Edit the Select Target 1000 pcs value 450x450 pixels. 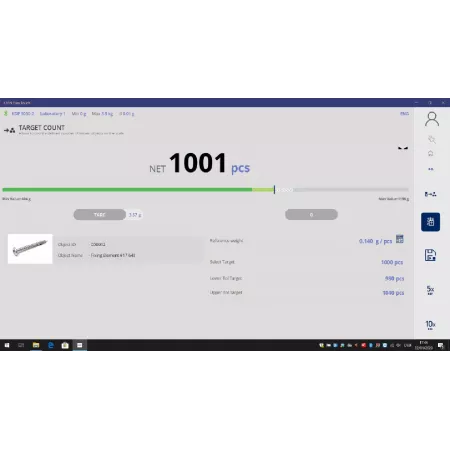392,262
